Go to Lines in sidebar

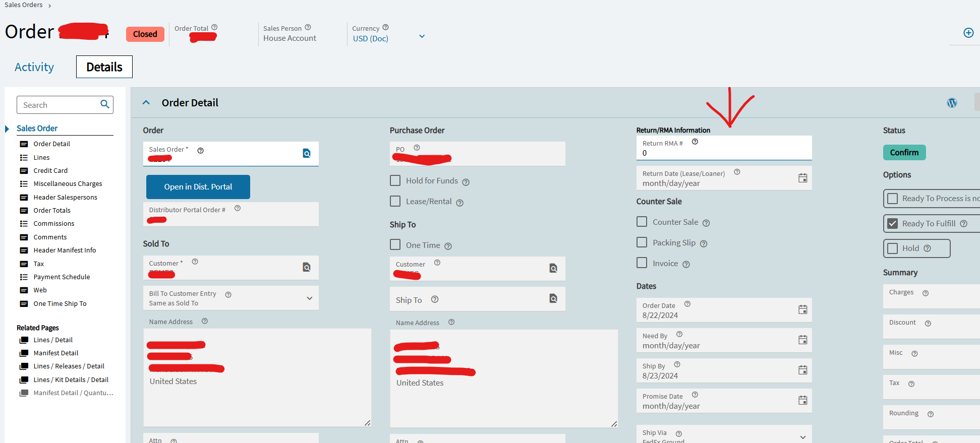point(41,158)
